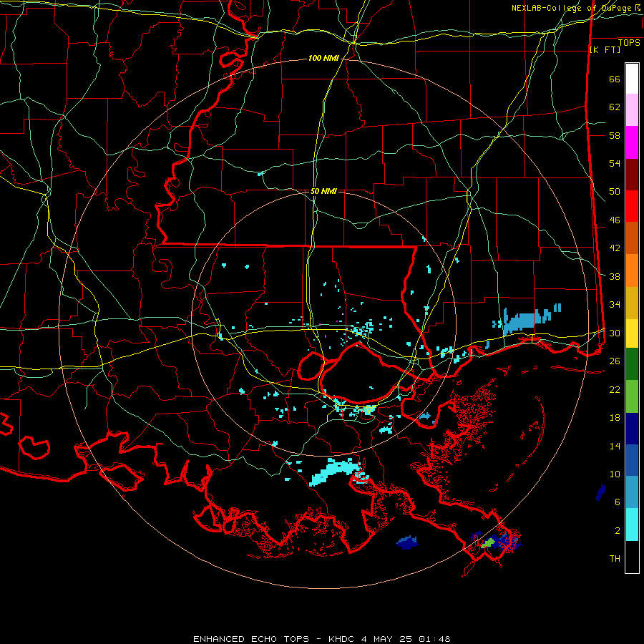The image size is (644, 644).
Task: Click the yellow color scale segment
Action: click(632, 333)
